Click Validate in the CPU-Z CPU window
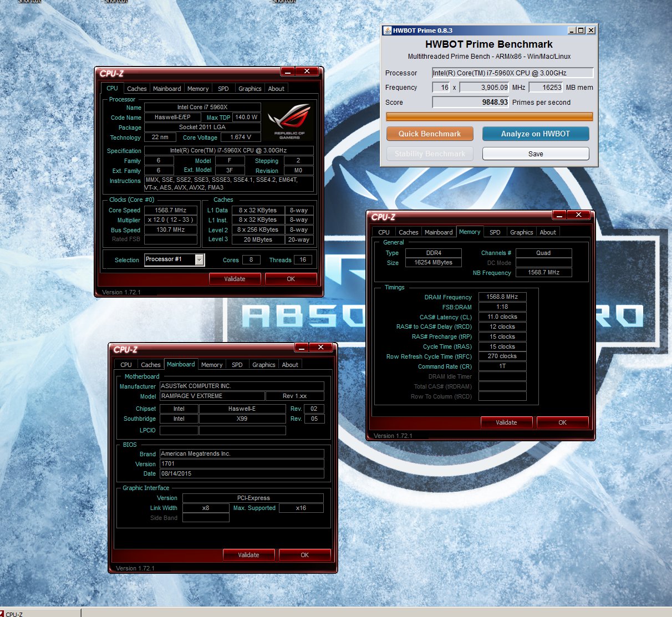The width and height of the screenshot is (672, 617). point(235,279)
